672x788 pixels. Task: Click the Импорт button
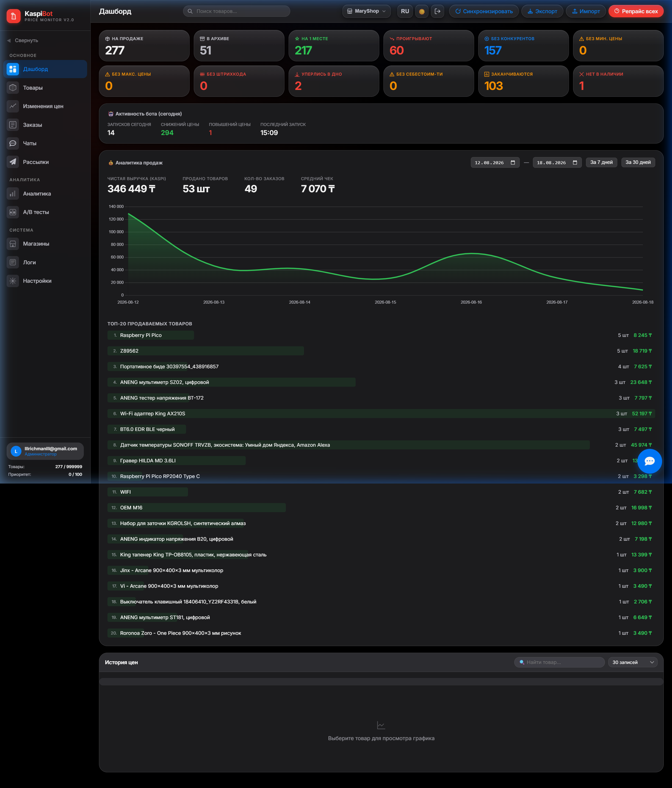586,11
